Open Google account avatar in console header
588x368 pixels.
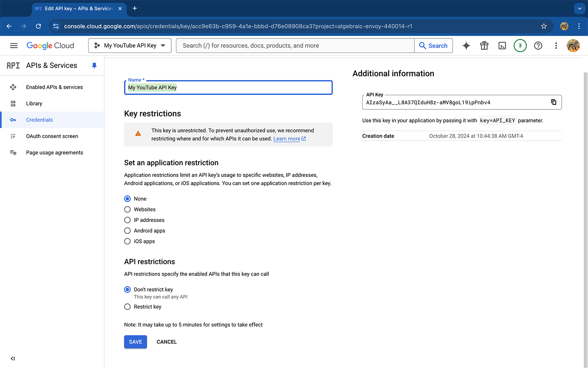point(573,46)
